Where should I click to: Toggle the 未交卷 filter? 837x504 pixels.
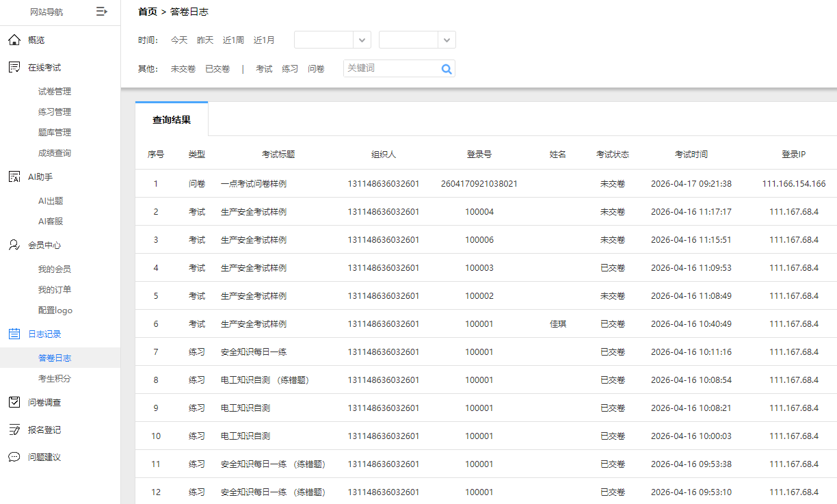pos(183,68)
